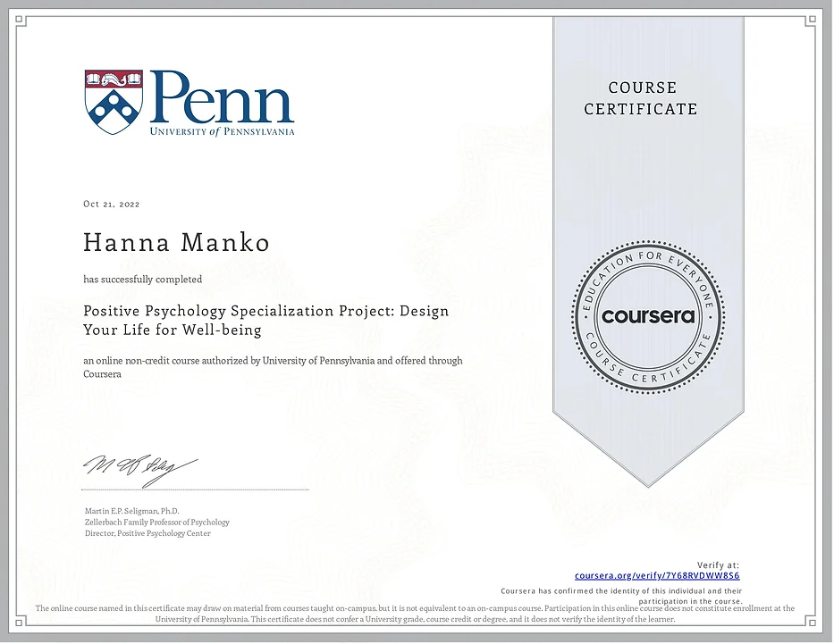Click the 'Positive Psychology Specialization Project' course title

tap(265, 321)
